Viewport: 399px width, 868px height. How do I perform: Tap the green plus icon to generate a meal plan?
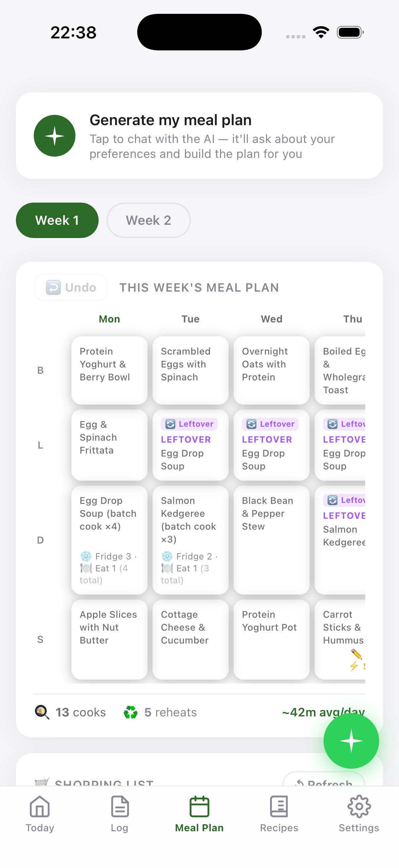(x=54, y=135)
